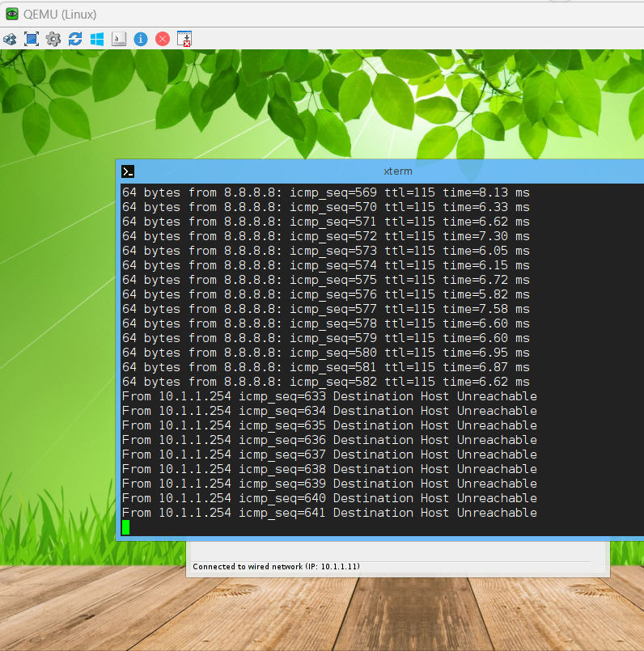
Task: Click the remote desktop cubes icon in toolbar
Action: click(x=10, y=39)
